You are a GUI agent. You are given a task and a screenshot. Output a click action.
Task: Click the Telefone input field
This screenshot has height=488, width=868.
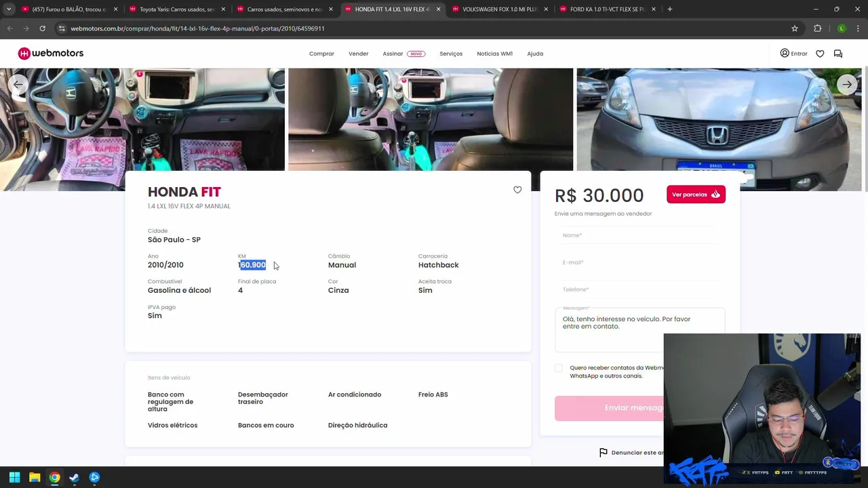click(x=639, y=289)
